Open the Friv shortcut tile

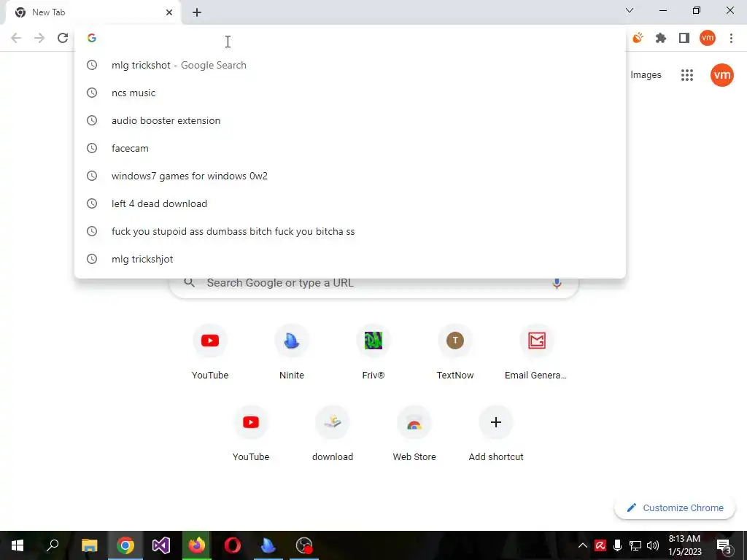tap(373, 352)
